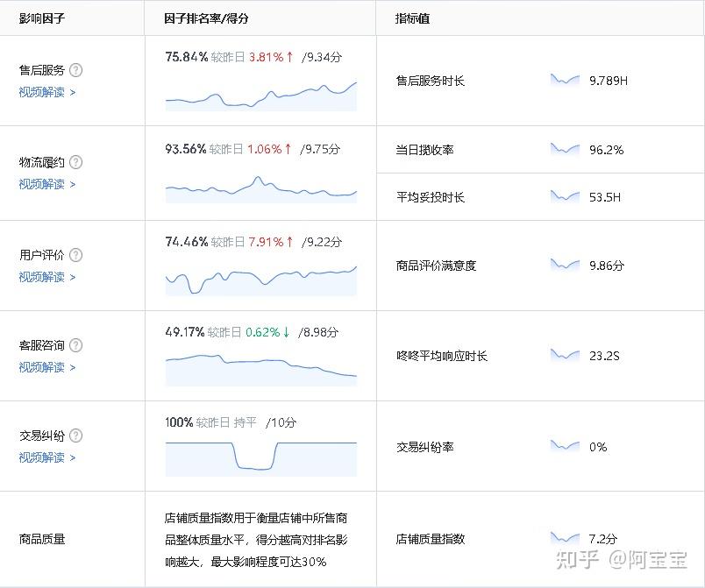Open the 商品评价满意度 mini trend icon
Image resolution: width=705 pixels, height=588 pixels.
pos(565,264)
